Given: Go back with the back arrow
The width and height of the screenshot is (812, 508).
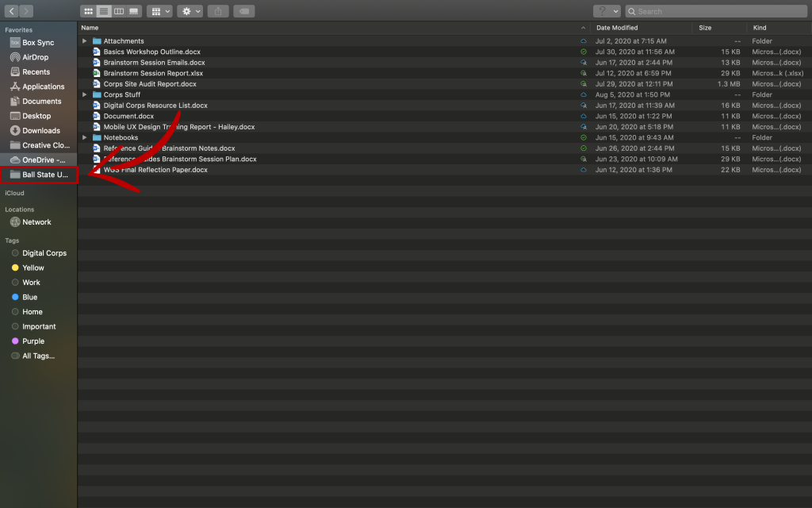Looking at the screenshot, I should point(12,11).
